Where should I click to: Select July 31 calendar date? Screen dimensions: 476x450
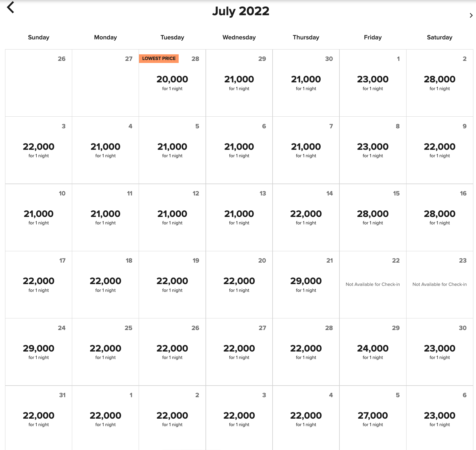pos(38,419)
